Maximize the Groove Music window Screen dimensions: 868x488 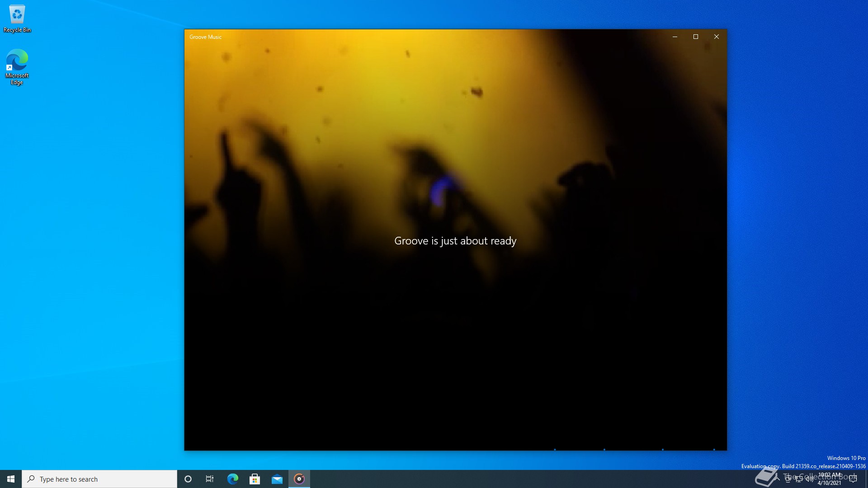[696, 37]
